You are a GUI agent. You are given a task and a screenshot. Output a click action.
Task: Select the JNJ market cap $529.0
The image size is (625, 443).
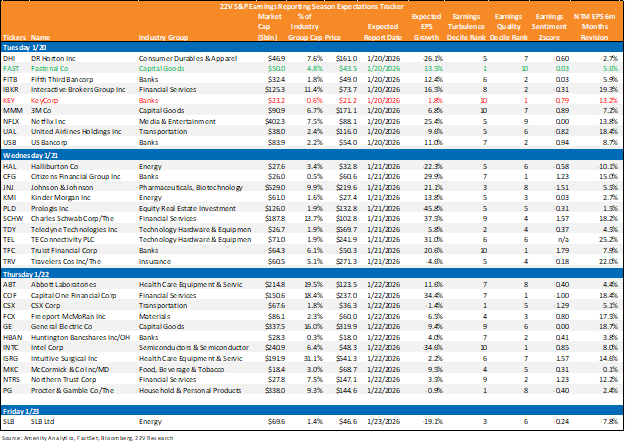click(x=275, y=187)
